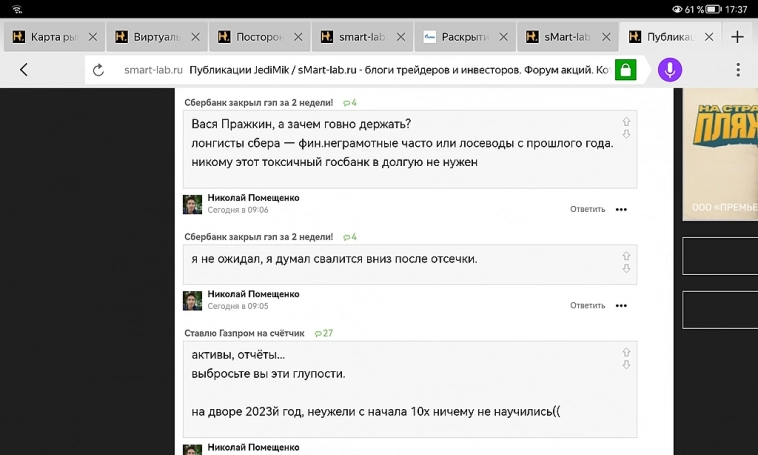
Task: Tap the browser back arrow
Action: click(24, 70)
